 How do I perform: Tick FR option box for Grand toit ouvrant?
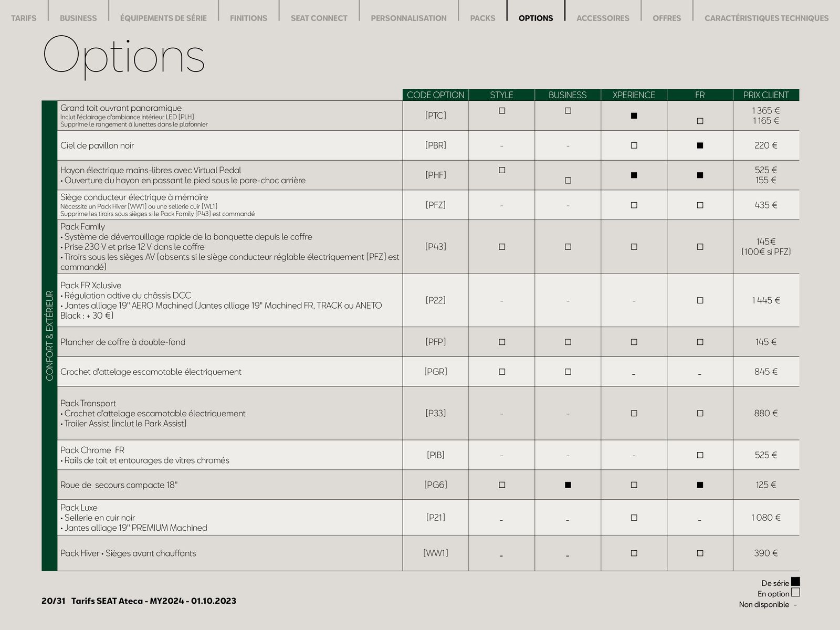(700, 121)
